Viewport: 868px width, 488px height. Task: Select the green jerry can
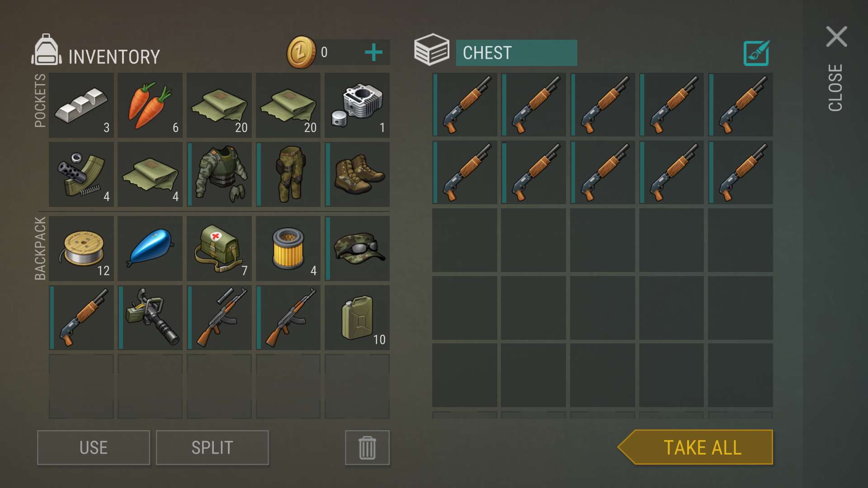click(x=357, y=318)
